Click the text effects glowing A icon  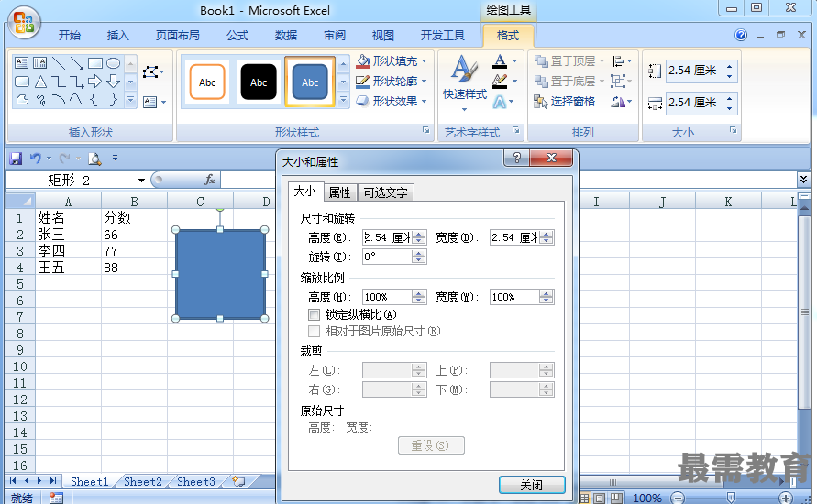point(499,102)
